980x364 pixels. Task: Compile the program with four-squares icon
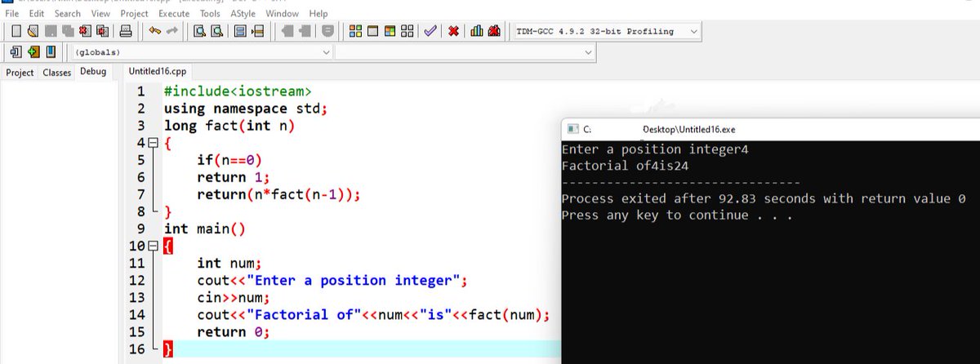point(355,31)
